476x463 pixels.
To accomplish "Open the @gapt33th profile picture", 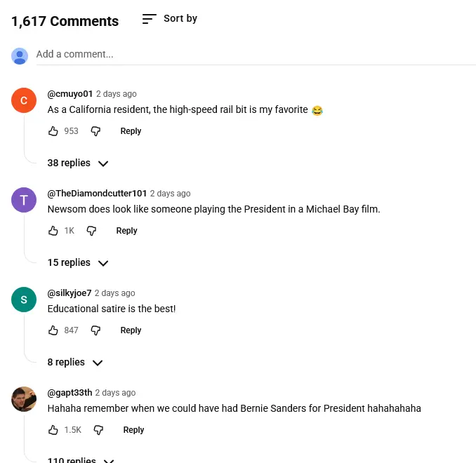I will point(24,399).
